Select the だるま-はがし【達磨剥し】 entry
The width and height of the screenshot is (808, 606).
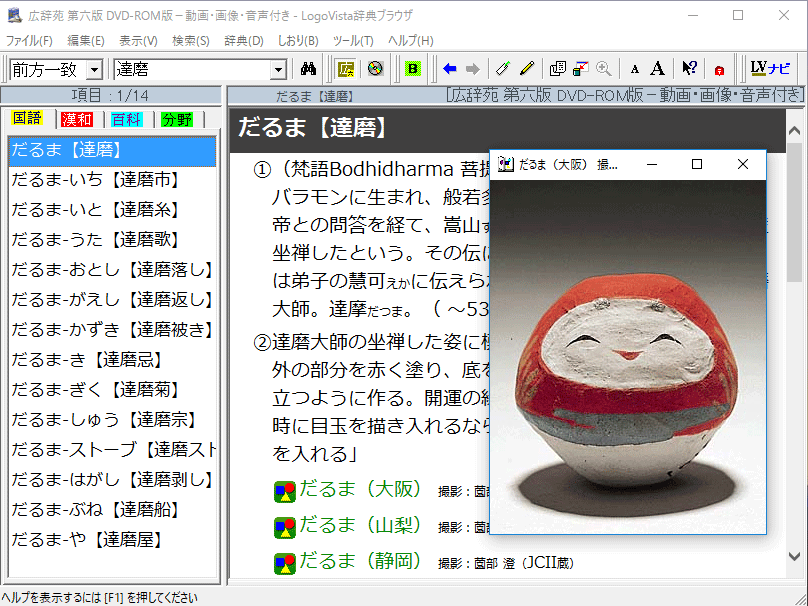click(x=112, y=480)
